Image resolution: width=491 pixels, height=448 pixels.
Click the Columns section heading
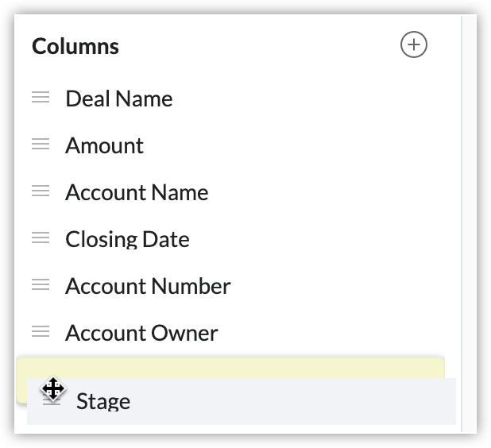(75, 46)
